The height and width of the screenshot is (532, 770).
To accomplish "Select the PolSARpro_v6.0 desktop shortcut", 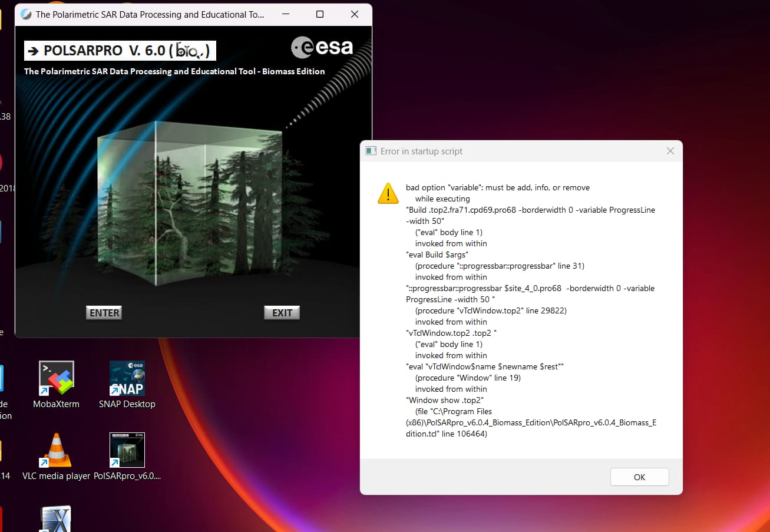I will [x=127, y=451].
